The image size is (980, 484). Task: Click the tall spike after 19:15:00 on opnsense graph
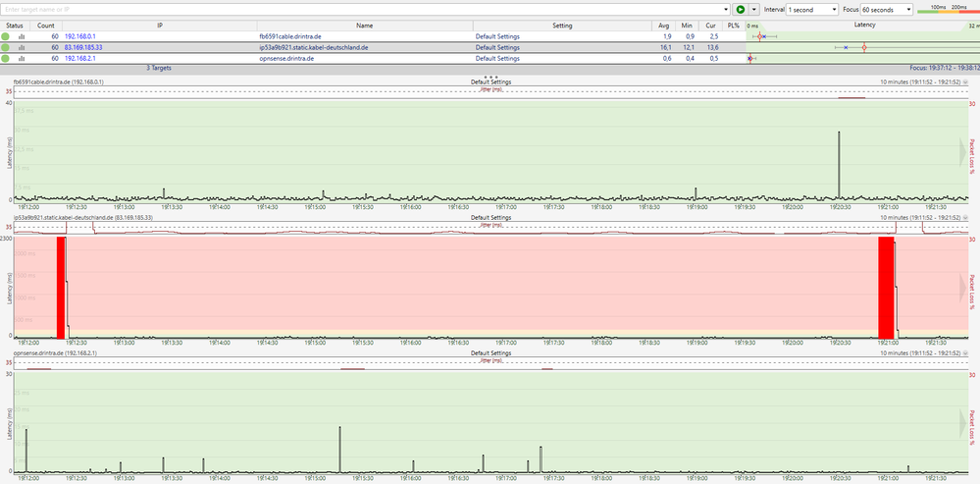pyautogui.click(x=339, y=449)
